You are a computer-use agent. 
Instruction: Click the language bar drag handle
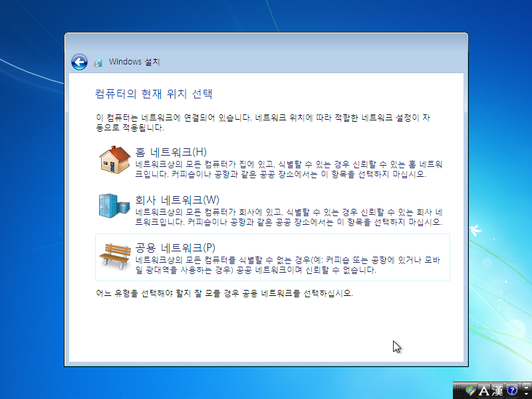458,391
